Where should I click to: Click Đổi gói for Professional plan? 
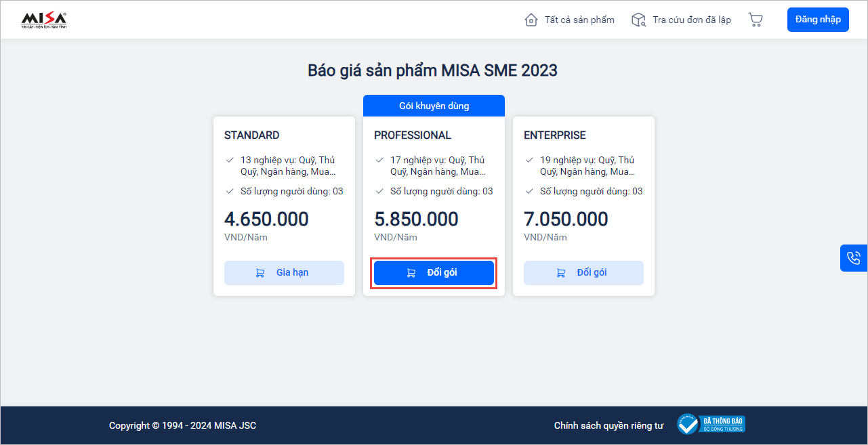pos(442,273)
